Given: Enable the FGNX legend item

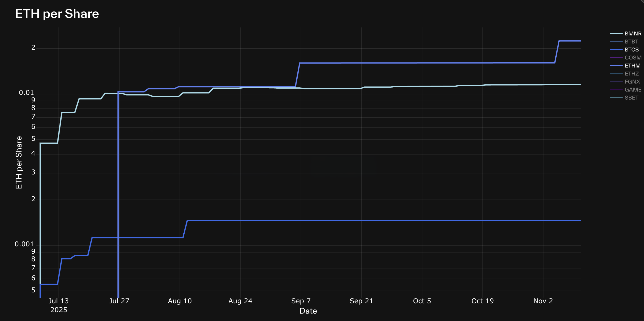Looking at the screenshot, I should click(632, 82).
